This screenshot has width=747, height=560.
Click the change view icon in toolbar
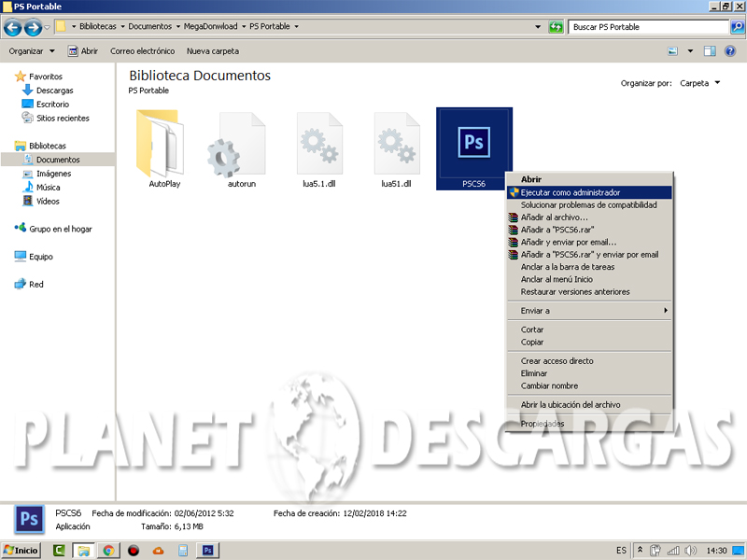(x=672, y=51)
